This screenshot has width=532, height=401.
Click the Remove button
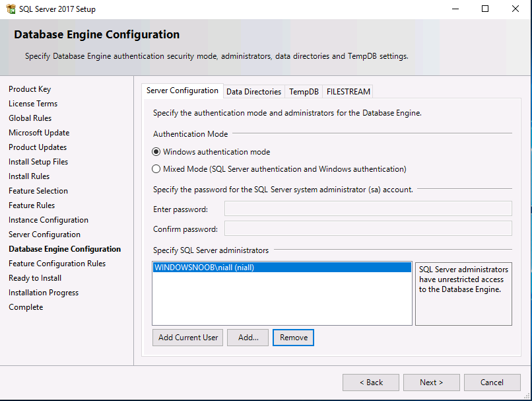pyautogui.click(x=293, y=338)
